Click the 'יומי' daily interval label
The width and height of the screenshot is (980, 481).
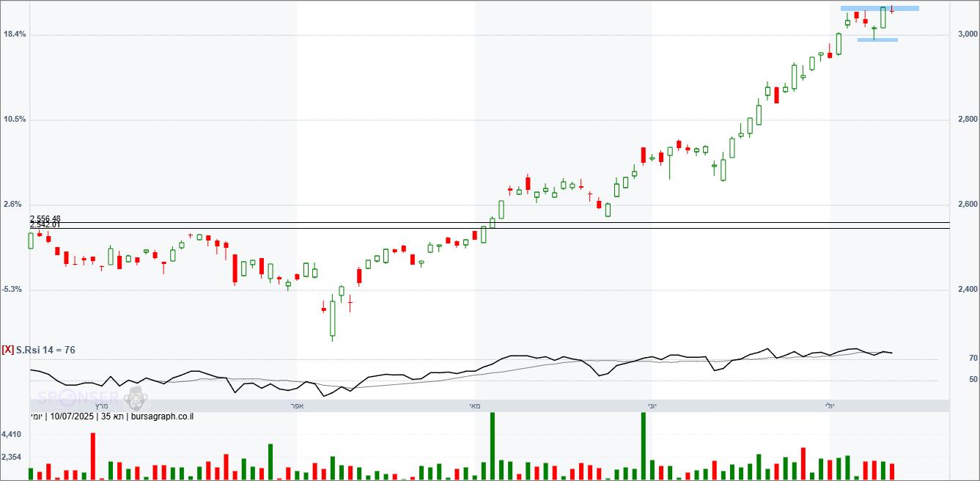click(37, 416)
